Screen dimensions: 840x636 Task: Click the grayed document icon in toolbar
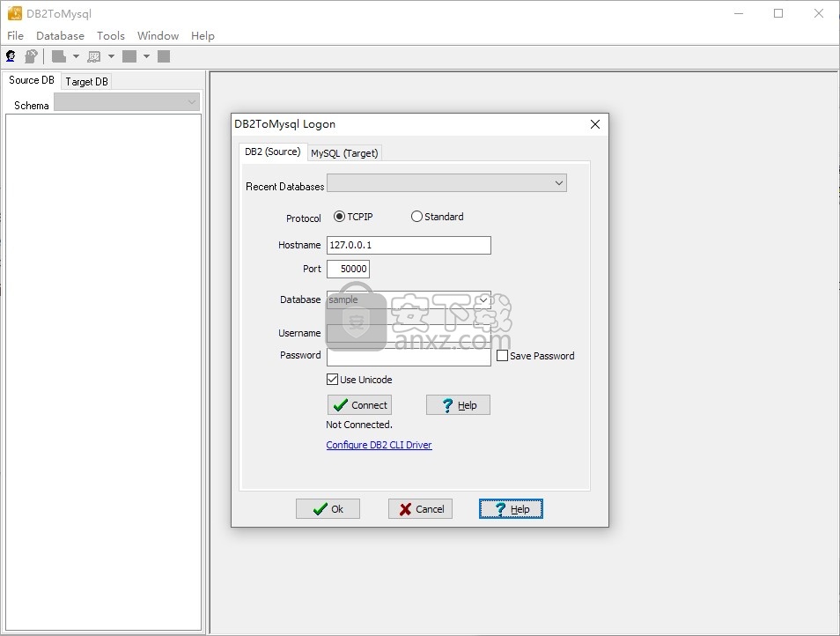(x=58, y=56)
